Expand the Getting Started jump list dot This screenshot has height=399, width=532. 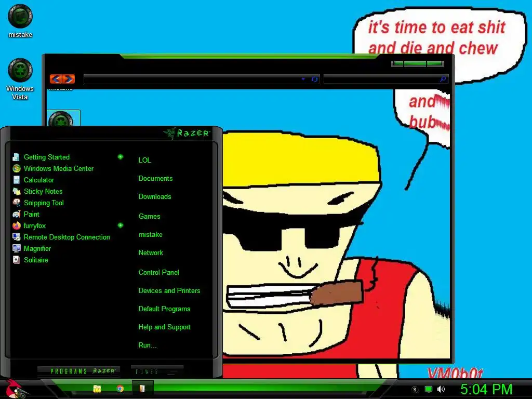pos(120,157)
